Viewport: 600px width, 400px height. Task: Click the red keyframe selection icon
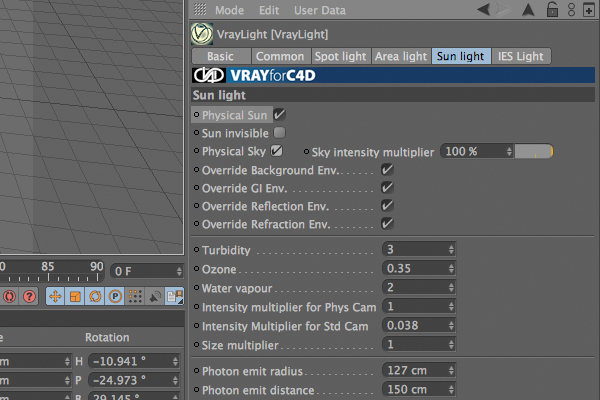coord(10,296)
